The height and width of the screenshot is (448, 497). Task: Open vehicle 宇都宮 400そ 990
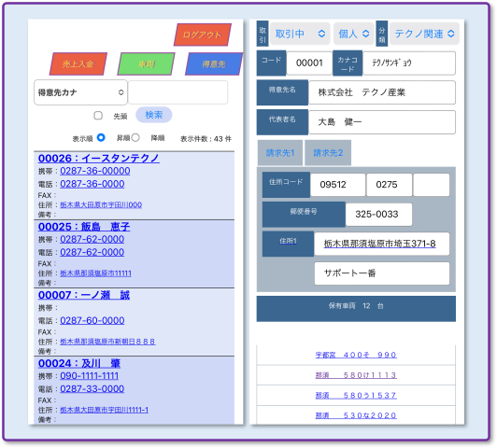[356, 355]
